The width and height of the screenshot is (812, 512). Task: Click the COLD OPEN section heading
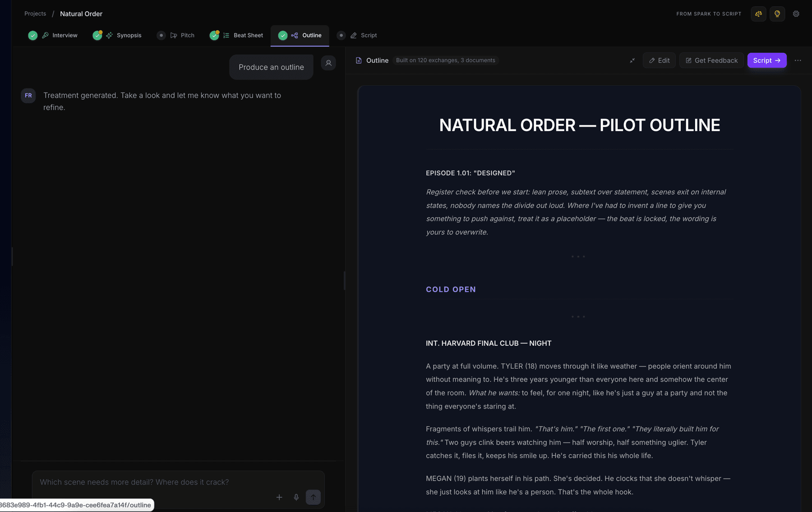451,289
